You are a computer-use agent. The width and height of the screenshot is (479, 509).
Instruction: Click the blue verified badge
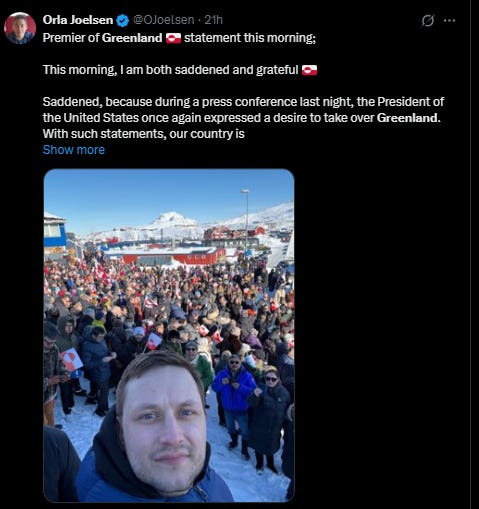[123, 21]
